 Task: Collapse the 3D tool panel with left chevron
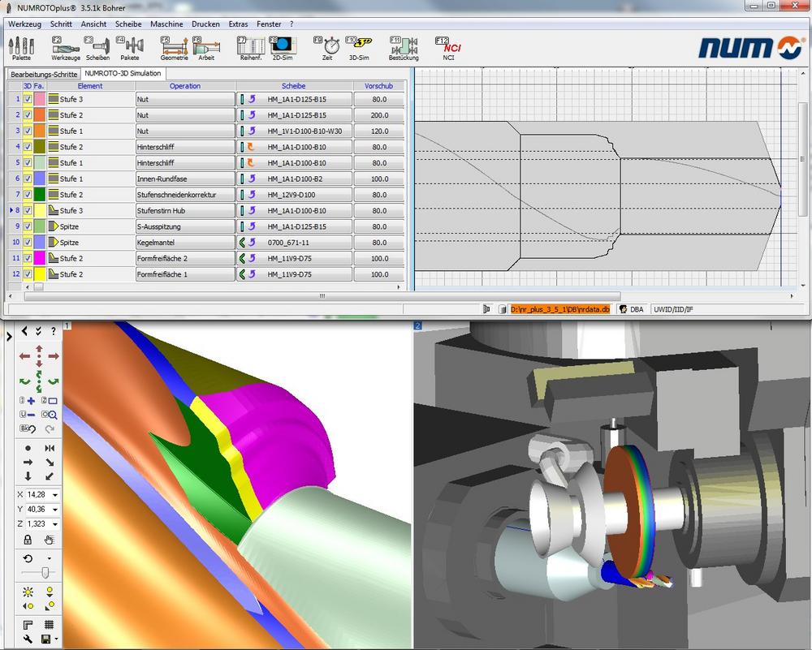point(24,331)
